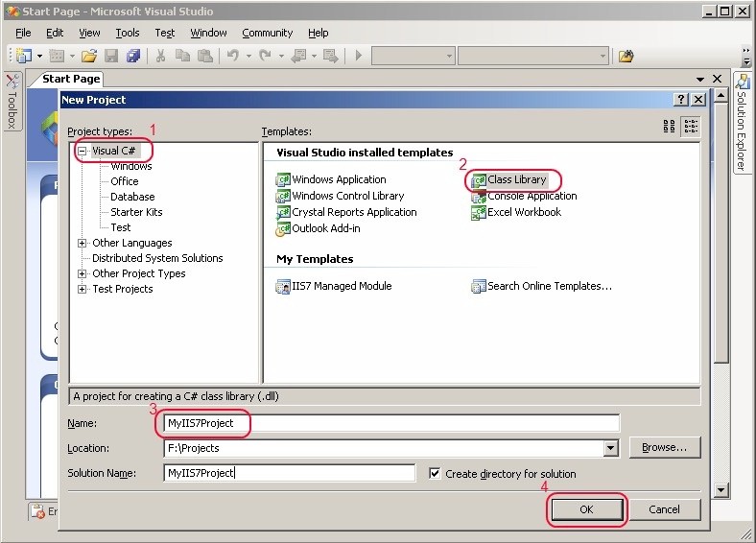Select the Console Application template
The width and height of the screenshot is (756, 543).
524,197
